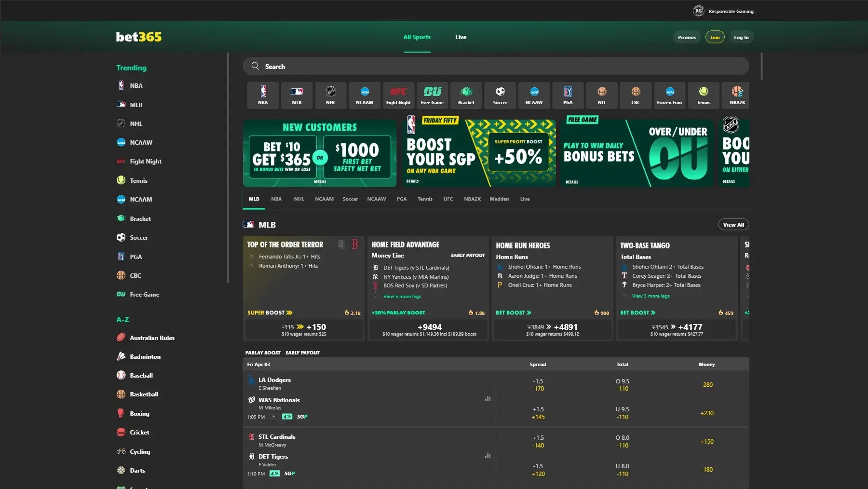Click the bet365 logo
This screenshot has height=489, width=868.
tap(139, 37)
